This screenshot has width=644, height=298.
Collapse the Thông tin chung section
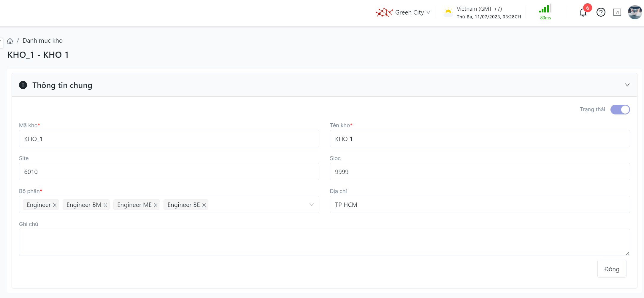pyautogui.click(x=627, y=85)
